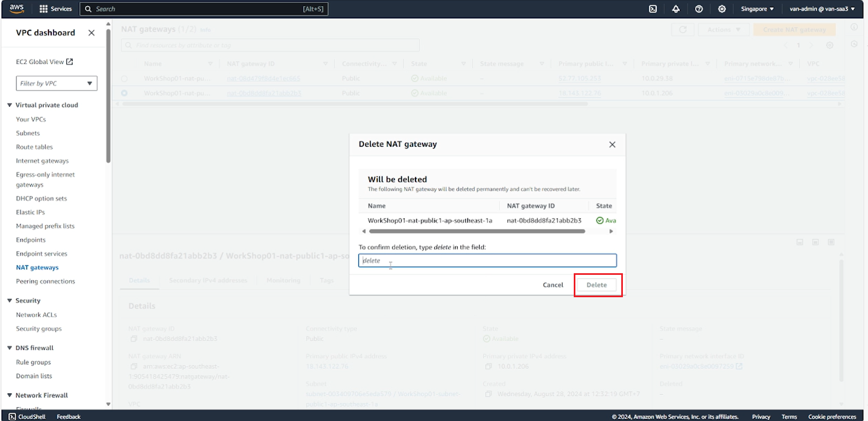Click the dialog table horizontal scrollbar

tap(476, 231)
